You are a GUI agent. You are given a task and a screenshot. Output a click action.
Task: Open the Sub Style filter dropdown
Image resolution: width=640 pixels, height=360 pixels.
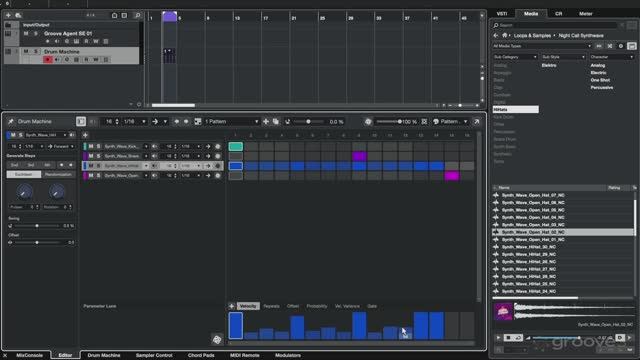[x=563, y=57]
